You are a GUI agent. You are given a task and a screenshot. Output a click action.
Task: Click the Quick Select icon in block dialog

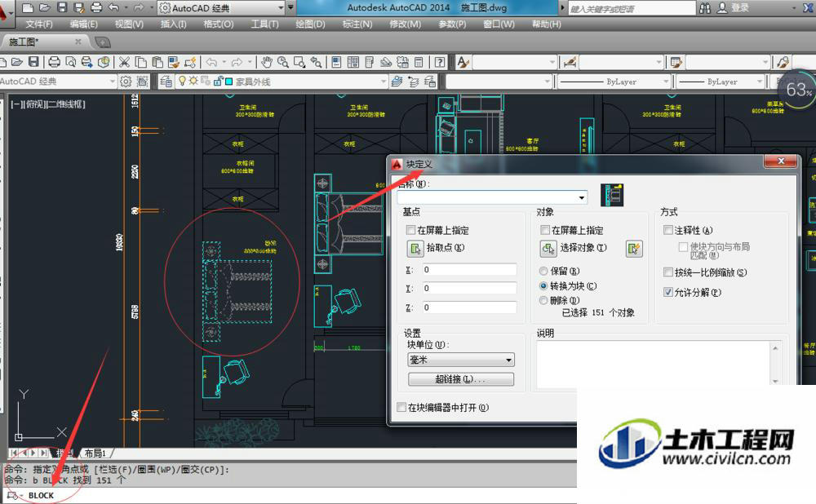click(x=634, y=249)
